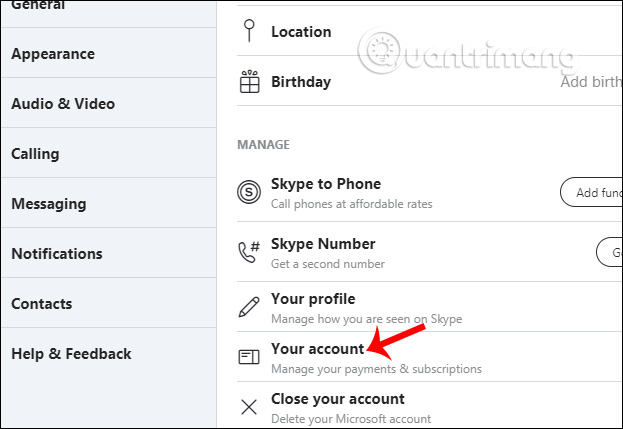The height and width of the screenshot is (429, 623).
Task: Select Close your account option
Action: pos(338,400)
